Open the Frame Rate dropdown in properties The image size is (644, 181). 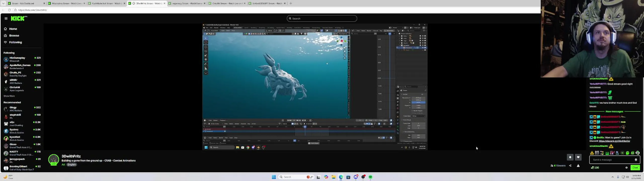[419, 116]
